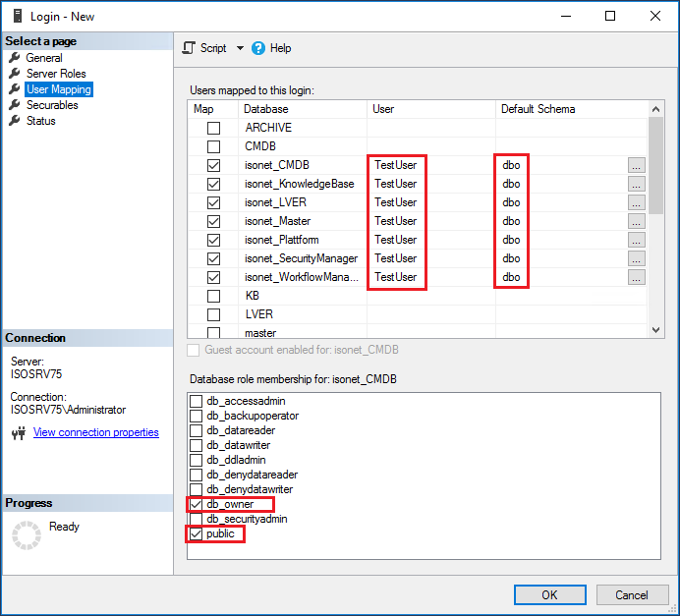Click the wrench icon beside Securables
The height and width of the screenshot is (616, 680).
pyautogui.click(x=15, y=105)
